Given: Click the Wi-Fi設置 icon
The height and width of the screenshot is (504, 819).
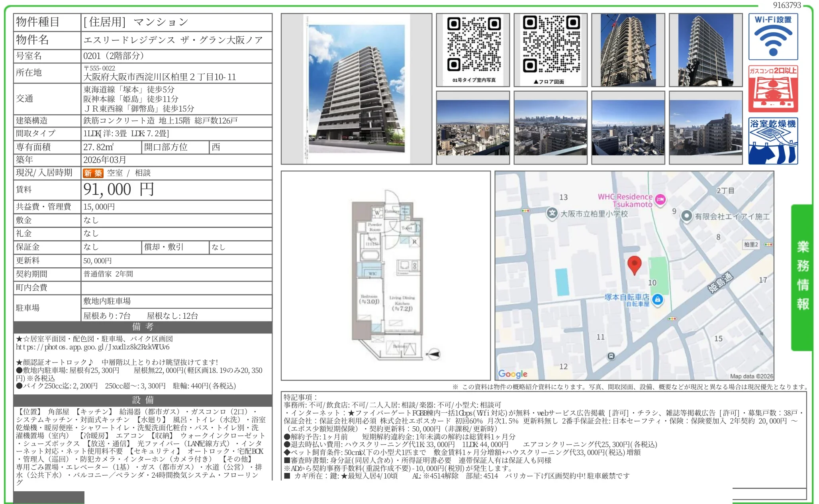Looking at the screenshot, I should [x=773, y=37].
